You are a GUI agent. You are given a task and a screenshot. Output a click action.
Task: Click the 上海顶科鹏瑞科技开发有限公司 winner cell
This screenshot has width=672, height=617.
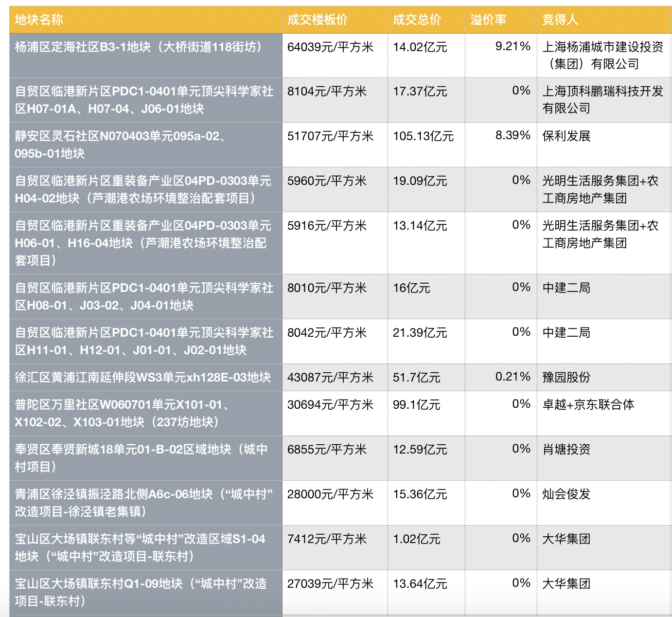[603, 100]
